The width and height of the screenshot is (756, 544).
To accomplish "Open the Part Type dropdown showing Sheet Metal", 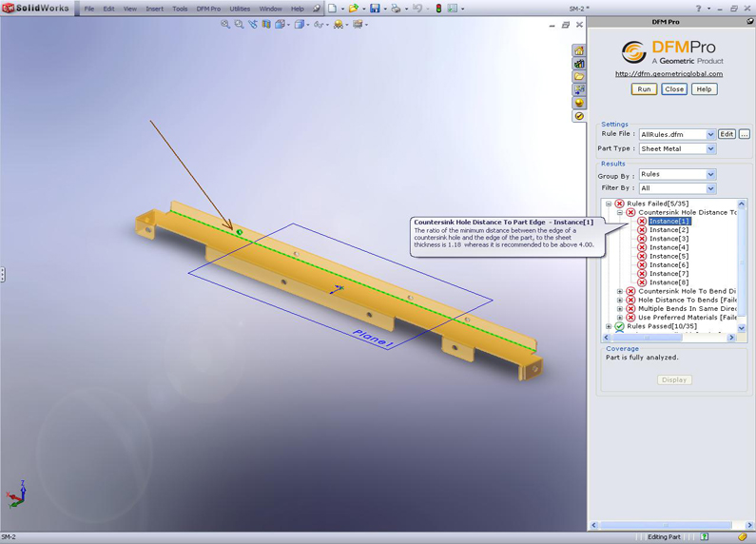I will [677, 149].
